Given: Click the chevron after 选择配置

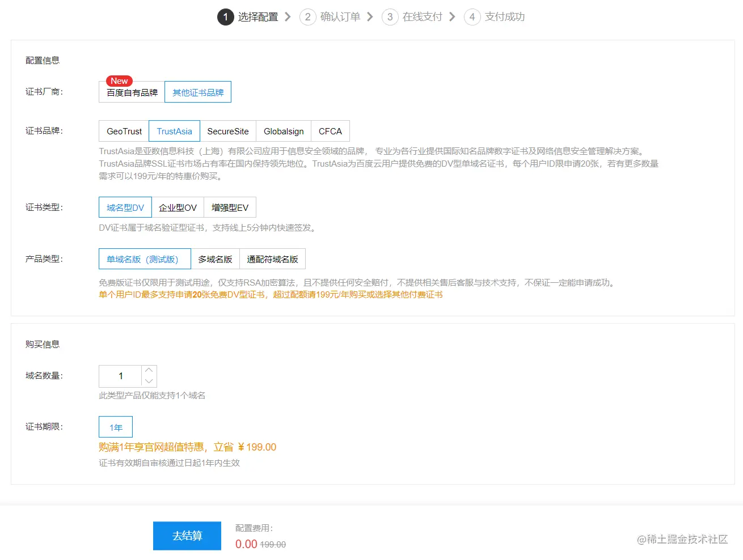Looking at the screenshot, I should point(288,17).
